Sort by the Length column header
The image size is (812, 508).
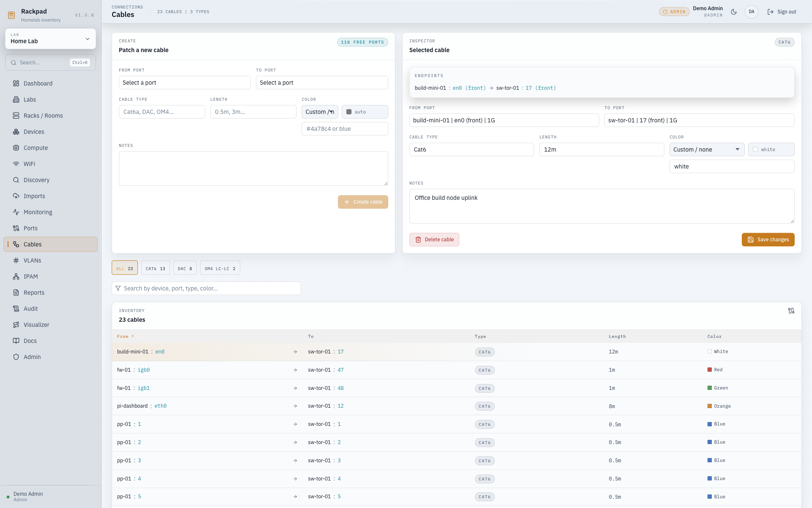click(617, 337)
